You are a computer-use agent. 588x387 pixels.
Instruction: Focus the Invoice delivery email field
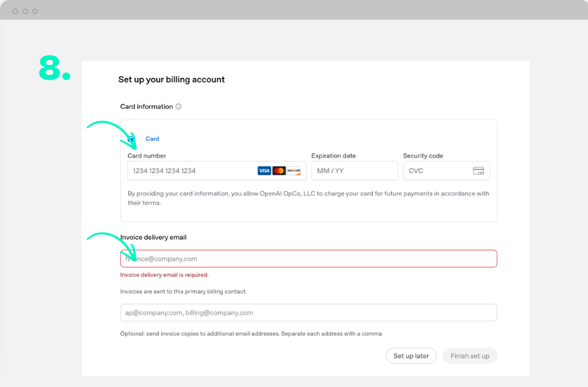[x=309, y=258]
